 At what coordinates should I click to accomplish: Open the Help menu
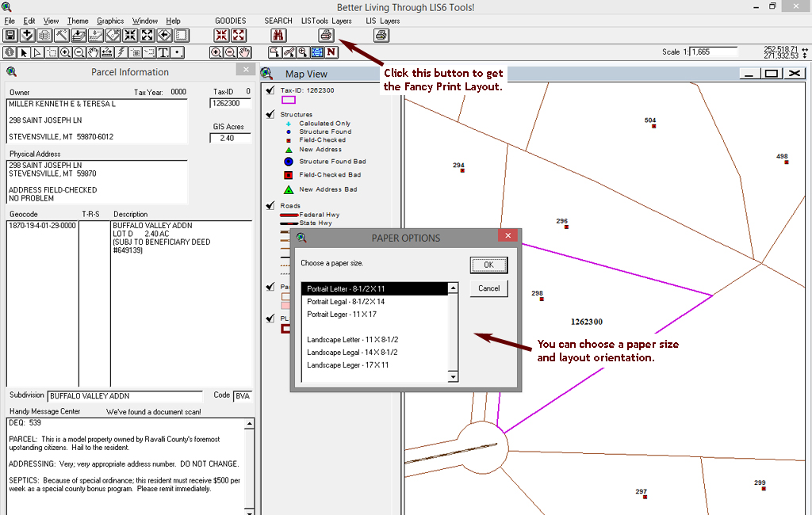click(x=173, y=21)
